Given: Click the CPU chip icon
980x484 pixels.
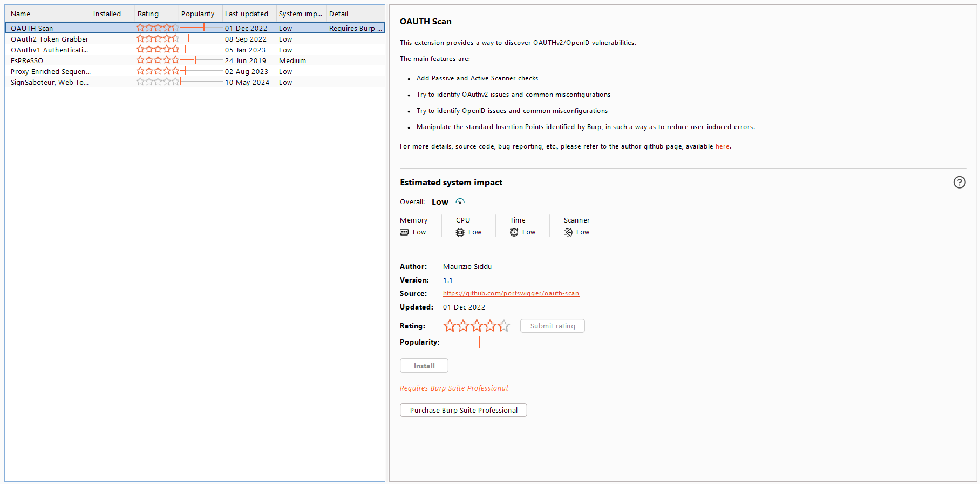Looking at the screenshot, I should [460, 232].
